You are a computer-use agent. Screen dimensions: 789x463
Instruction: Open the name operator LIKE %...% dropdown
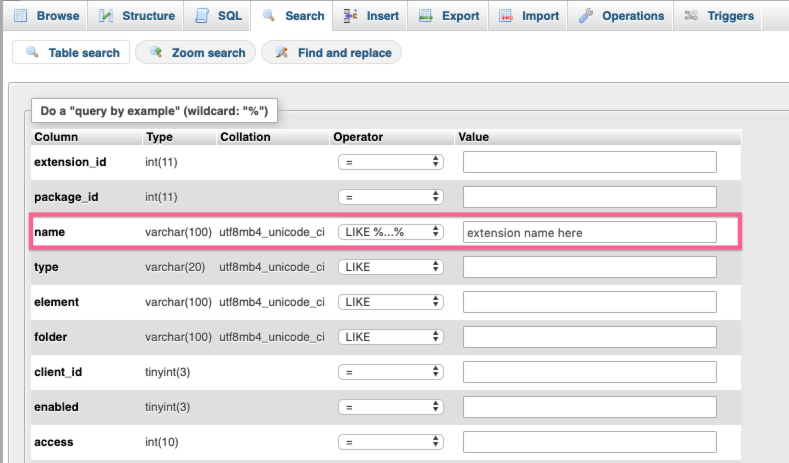pyautogui.click(x=390, y=232)
